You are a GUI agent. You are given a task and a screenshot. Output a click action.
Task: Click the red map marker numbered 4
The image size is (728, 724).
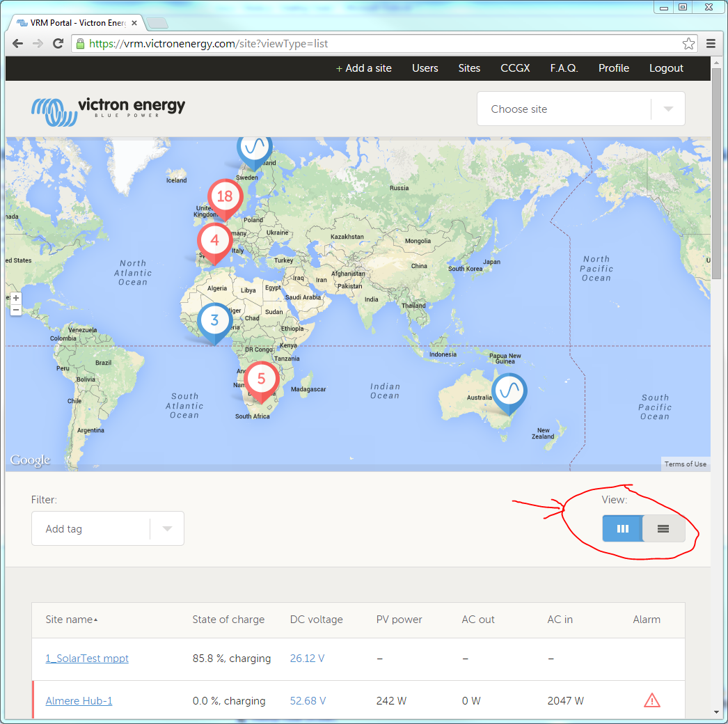[214, 241]
